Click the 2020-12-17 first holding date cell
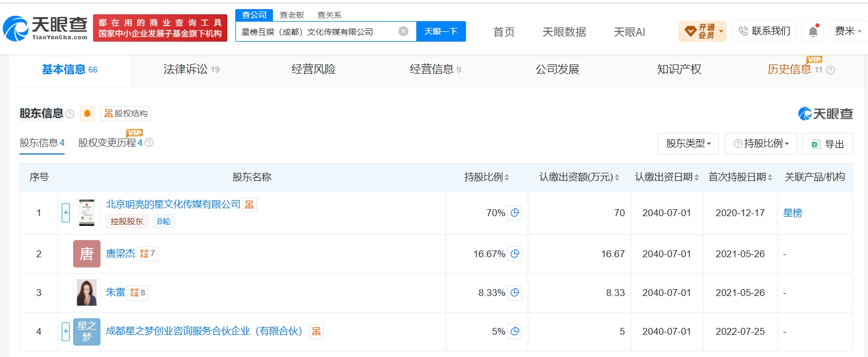 tap(740, 213)
